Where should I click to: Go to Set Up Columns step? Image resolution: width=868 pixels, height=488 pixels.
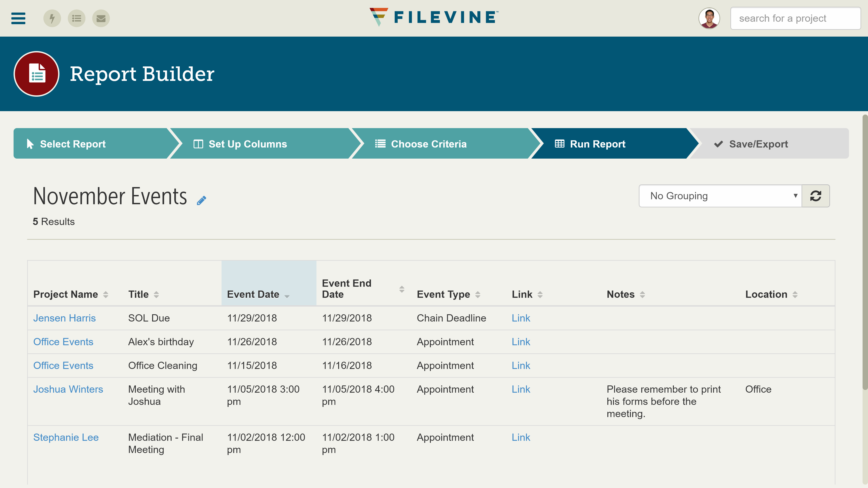(248, 144)
